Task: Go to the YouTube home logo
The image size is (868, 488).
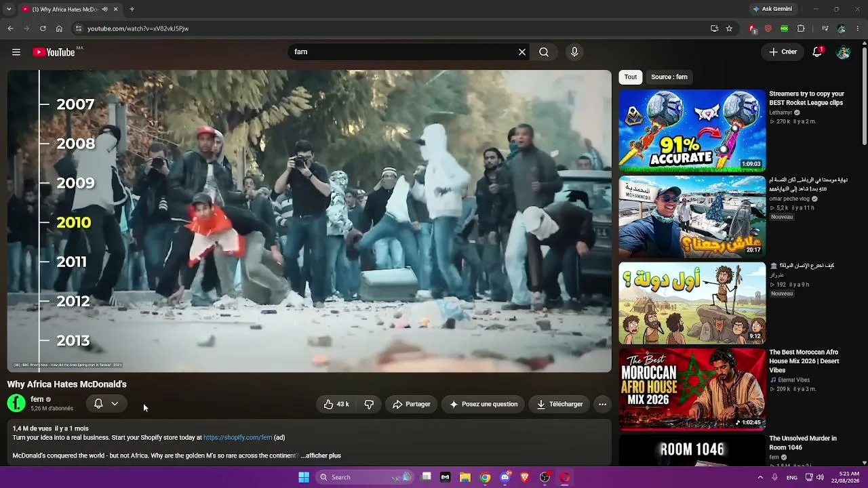Action: [x=54, y=52]
